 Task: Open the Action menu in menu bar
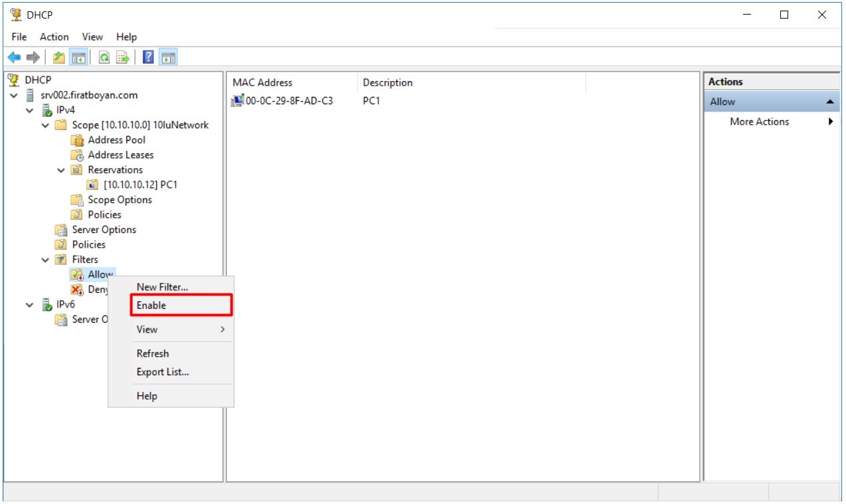[x=54, y=37]
